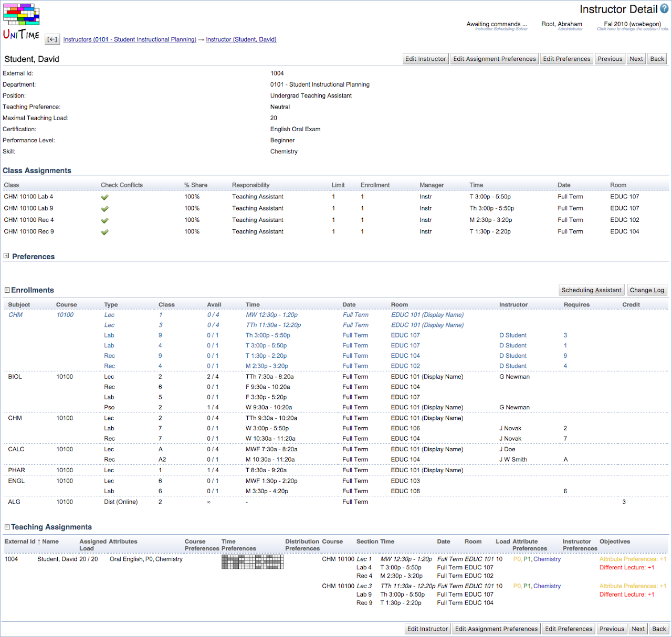Collapse the Enrollments section

tap(7, 290)
